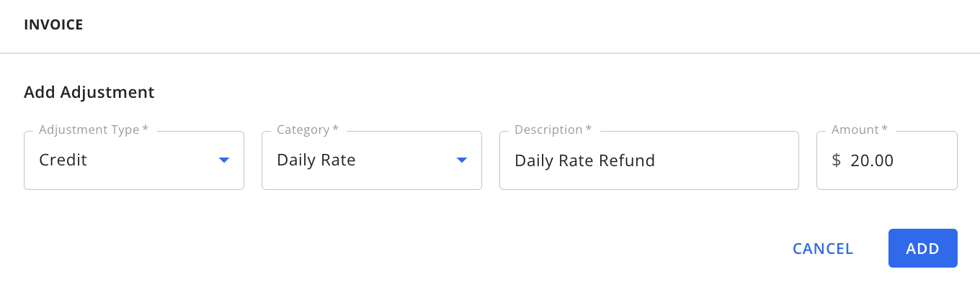Image resolution: width=980 pixels, height=282 pixels.
Task: Click the Credit value text
Action: pyautogui.click(x=63, y=160)
